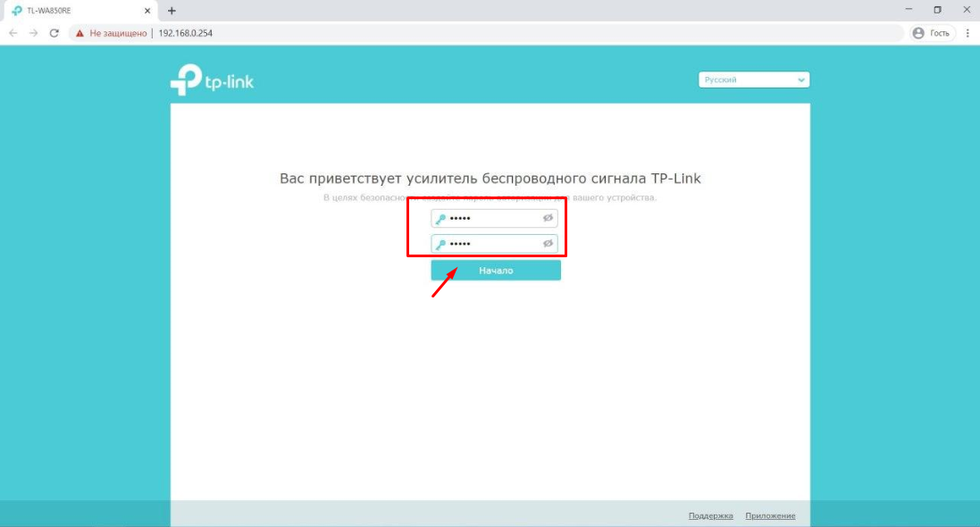980x527 pixels.
Task: Click the key icon in confirm password field
Action: [440, 245]
